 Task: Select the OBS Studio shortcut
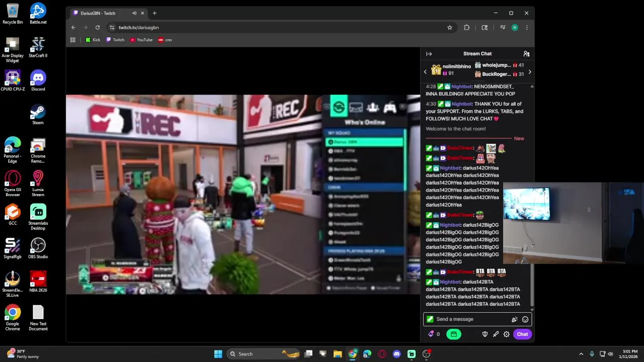tap(38, 248)
